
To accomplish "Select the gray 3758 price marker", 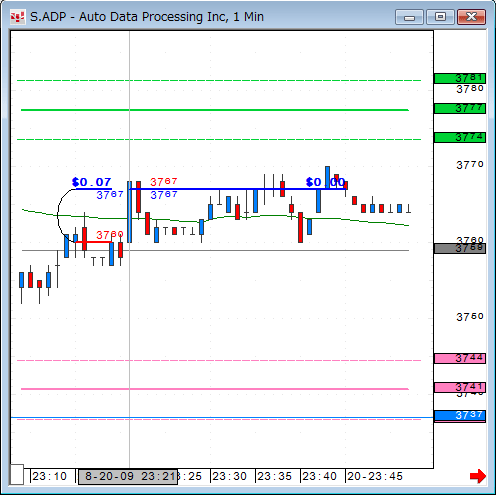I will coord(460,248).
